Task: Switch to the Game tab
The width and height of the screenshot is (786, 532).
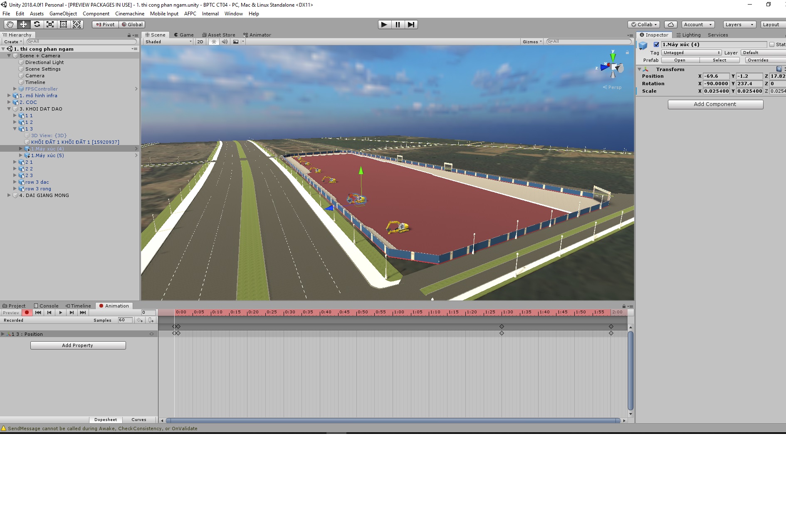Action: click(x=184, y=35)
